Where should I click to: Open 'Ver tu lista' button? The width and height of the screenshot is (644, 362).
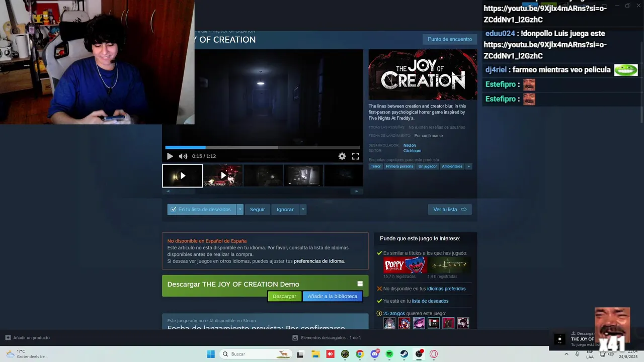pyautogui.click(x=450, y=210)
